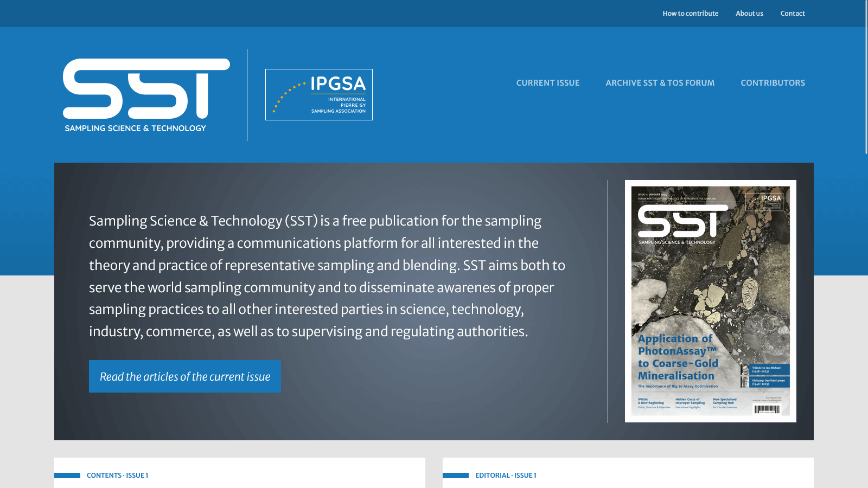Click the SST Sampling Science & Technology logo
Viewport: 868px width, 488px height.
[x=146, y=95]
